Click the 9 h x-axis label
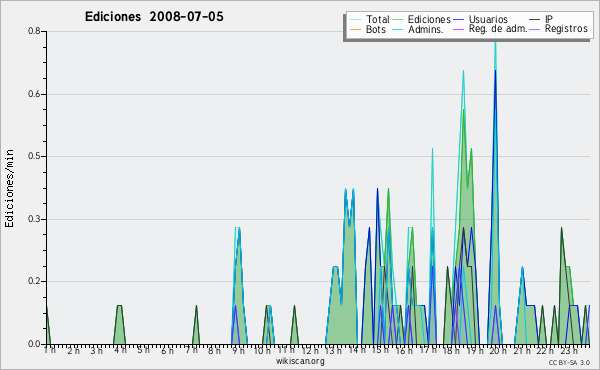 click(238, 350)
